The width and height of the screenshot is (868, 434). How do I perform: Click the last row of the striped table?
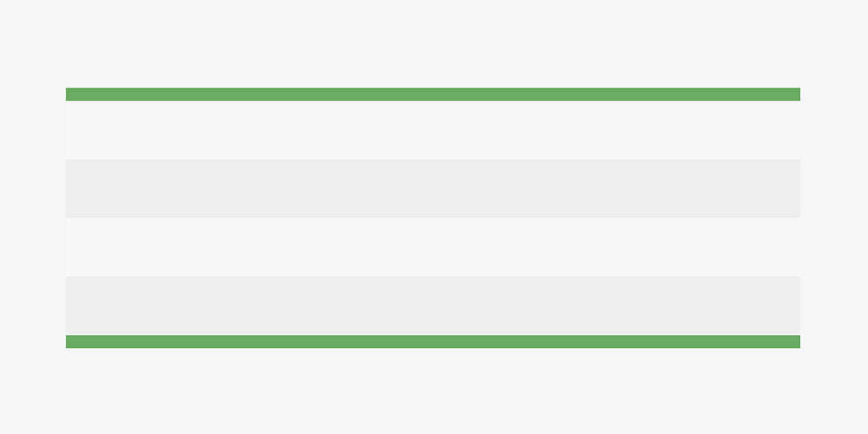433,306
